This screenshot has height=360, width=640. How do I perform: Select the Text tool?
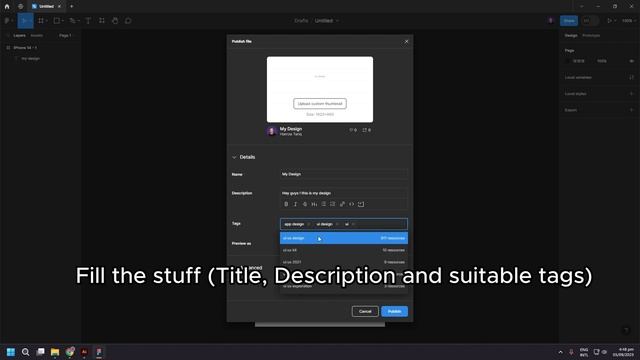coord(88,20)
